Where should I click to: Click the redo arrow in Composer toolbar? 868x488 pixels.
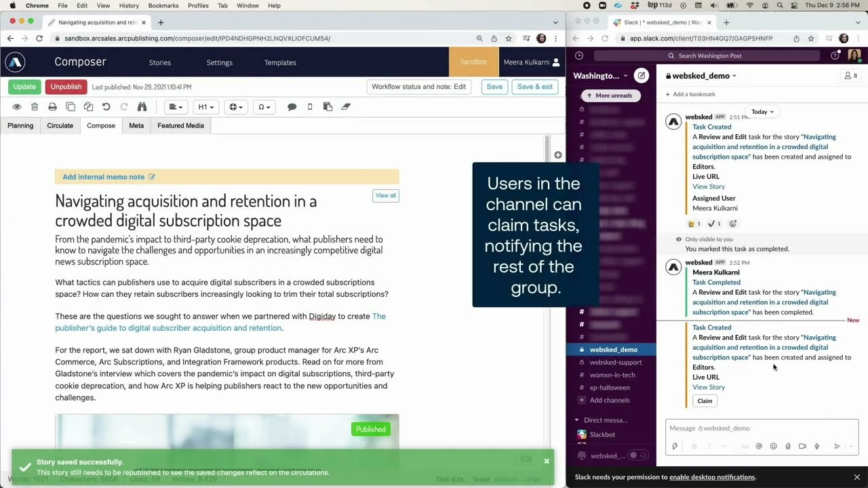(124, 107)
